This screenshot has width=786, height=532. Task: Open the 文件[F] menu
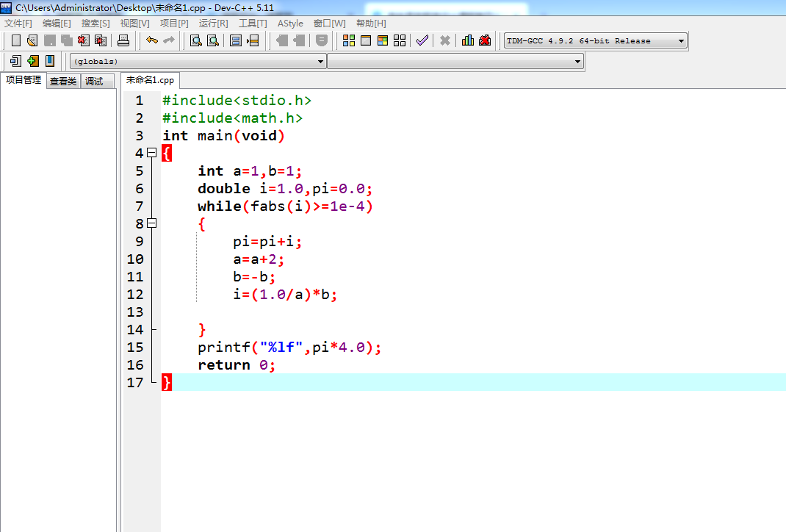[x=18, y=24]
